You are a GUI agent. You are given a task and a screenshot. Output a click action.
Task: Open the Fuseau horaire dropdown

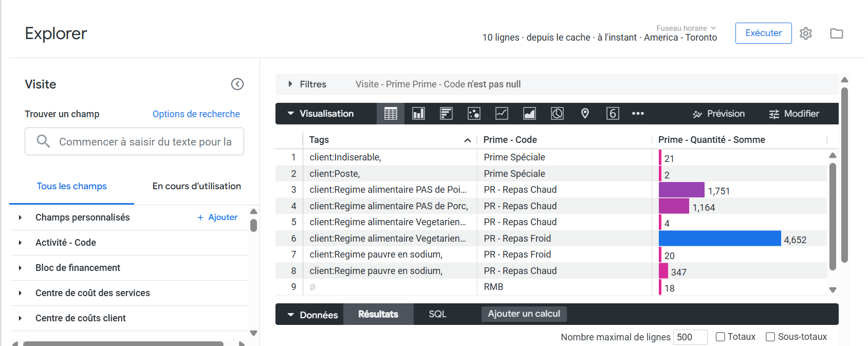click(686, 28)
